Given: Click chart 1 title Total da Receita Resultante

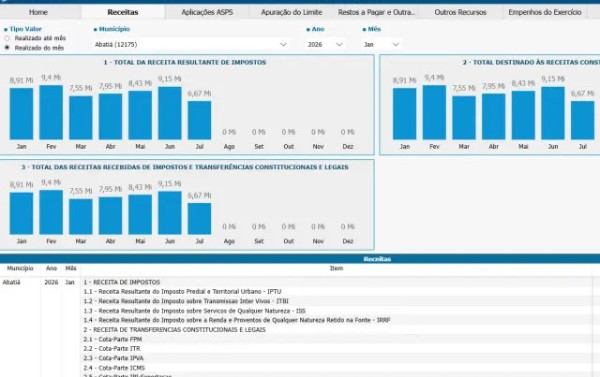Looking at the screenshot, I should click(x=185, y=62).
